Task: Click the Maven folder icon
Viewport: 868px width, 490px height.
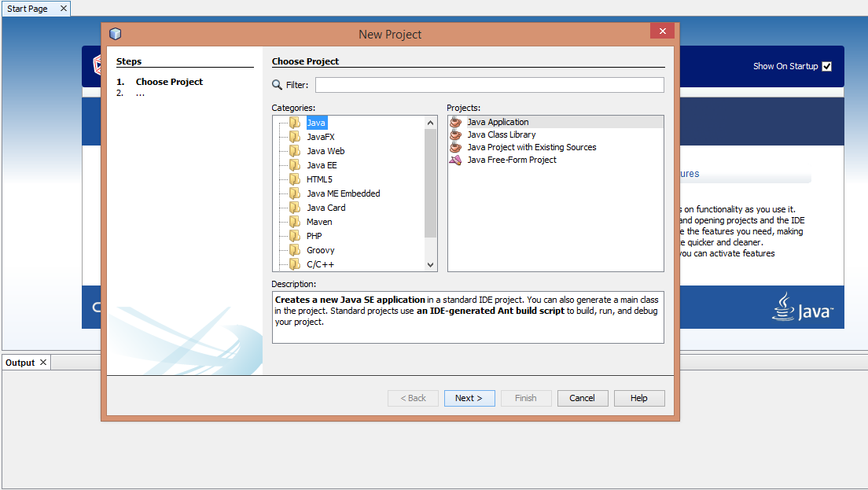Action: tap(295, 222)
